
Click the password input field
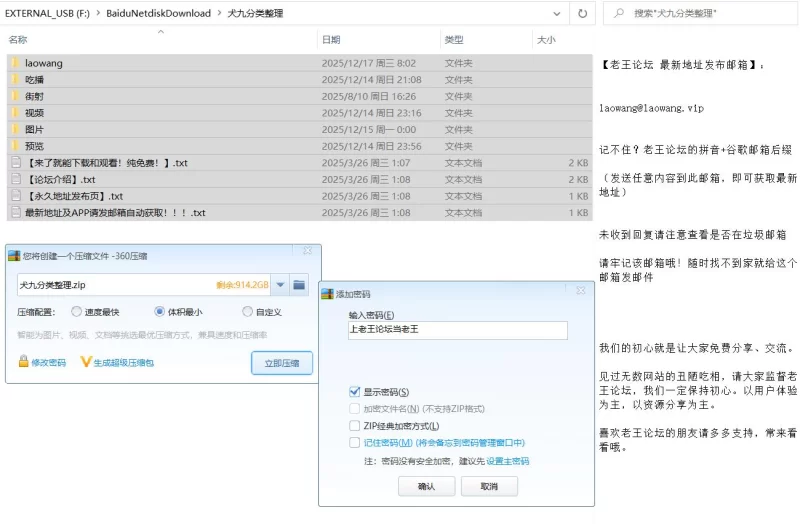click(456, 330)
